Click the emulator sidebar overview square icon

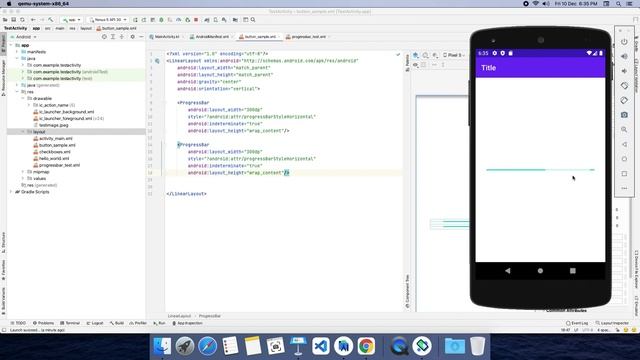tap(624, 174)
